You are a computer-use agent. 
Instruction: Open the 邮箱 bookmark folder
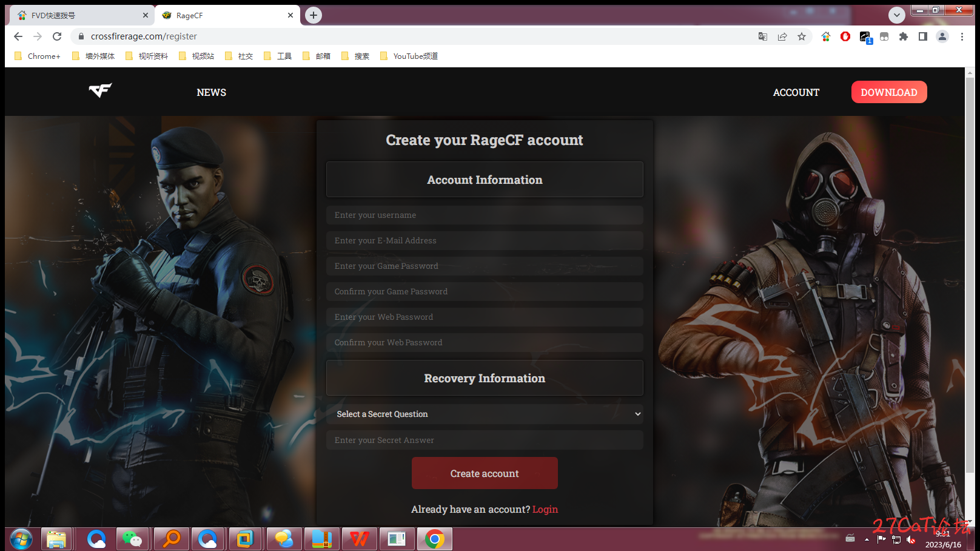point(317,56)
